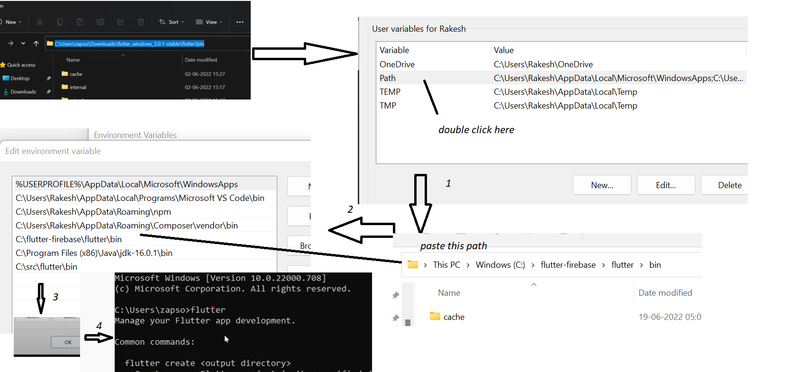Click the Variable column header

click(394, 50)
